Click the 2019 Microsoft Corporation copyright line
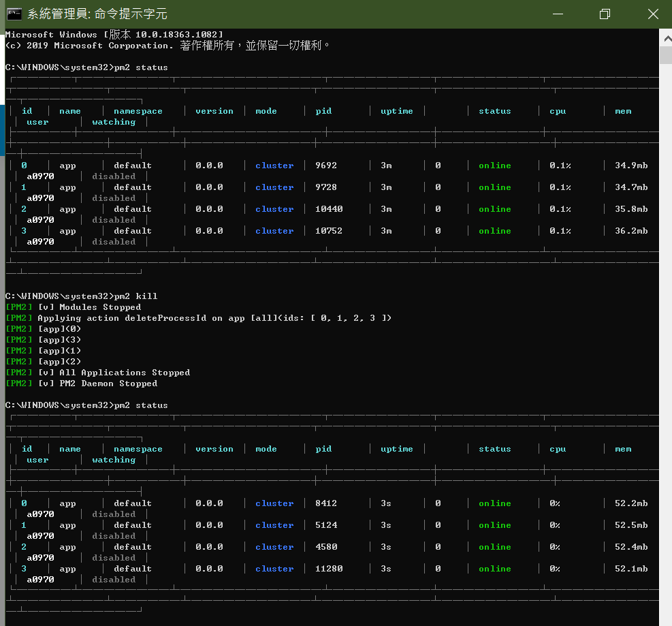 (167, 46)
